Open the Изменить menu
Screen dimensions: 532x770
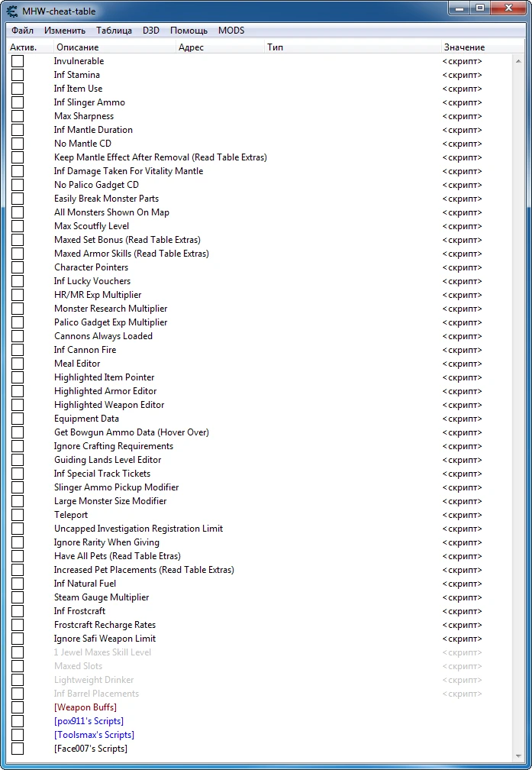coord(65,31)
